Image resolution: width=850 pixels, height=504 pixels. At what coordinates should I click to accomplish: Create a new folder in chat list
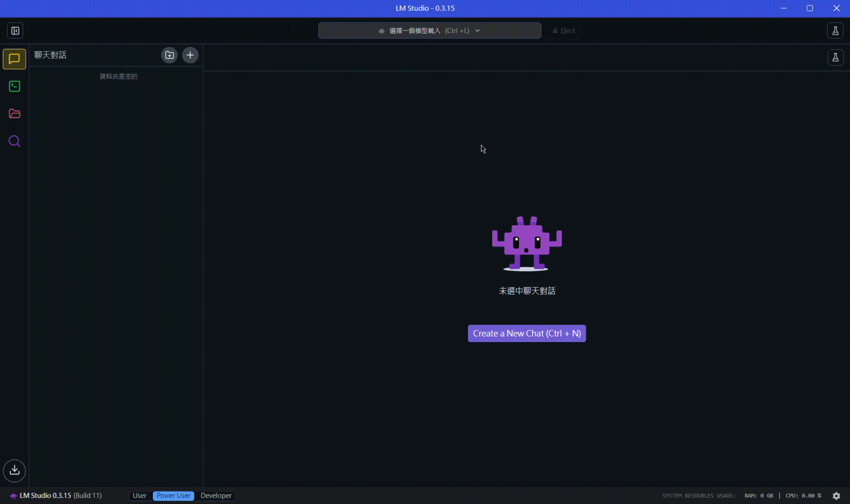[169, 55]
